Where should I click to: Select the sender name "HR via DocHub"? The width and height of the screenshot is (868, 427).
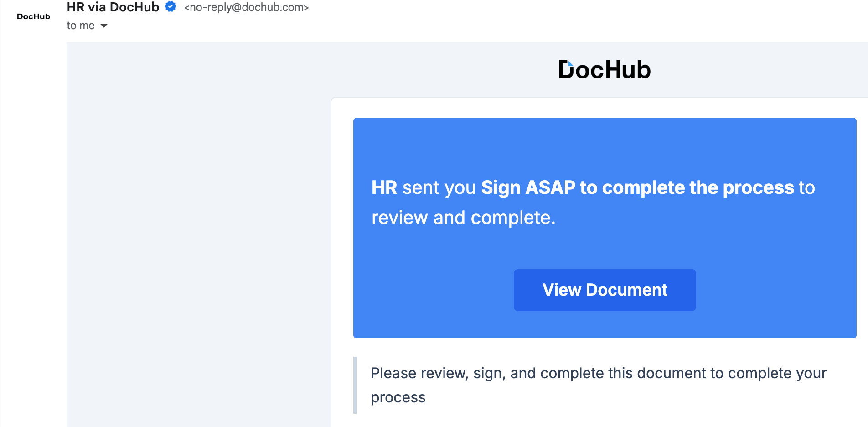pyautogui.click(x=113, y=7)
